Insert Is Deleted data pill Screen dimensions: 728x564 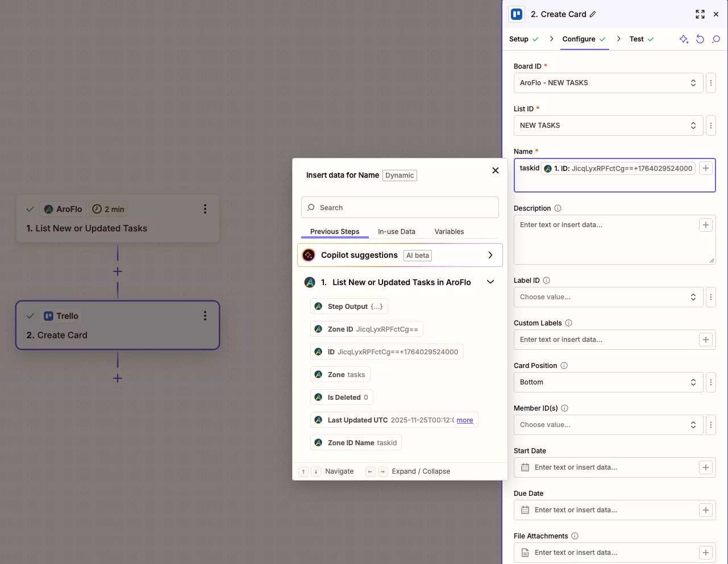(x=342, y=398)
